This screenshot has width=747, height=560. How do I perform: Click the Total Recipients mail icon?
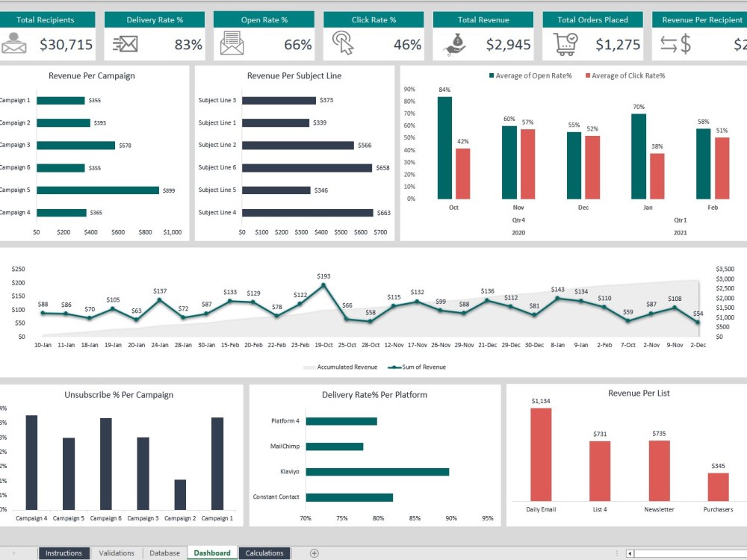pos(14,43)
